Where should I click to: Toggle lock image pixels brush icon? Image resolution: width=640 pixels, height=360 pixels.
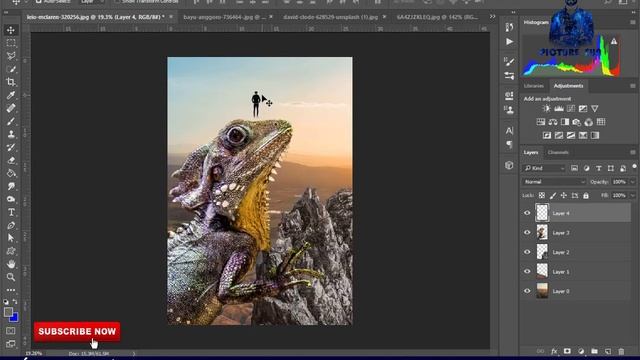(553, 196)
